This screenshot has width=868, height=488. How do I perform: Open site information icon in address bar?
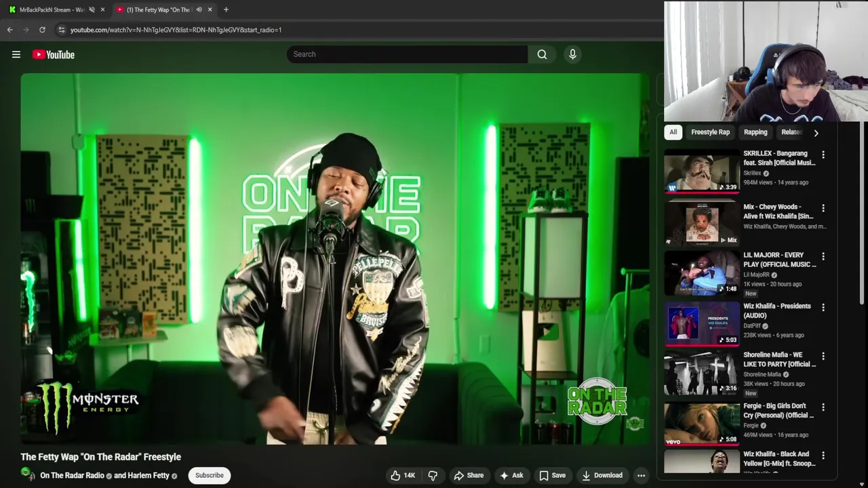[x=61, y=30]
